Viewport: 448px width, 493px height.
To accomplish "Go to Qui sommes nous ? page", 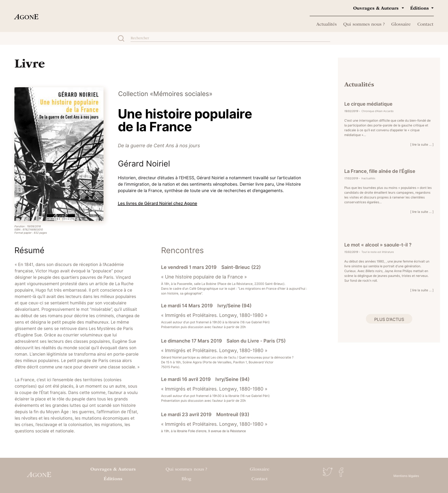I will pos(364,24).
